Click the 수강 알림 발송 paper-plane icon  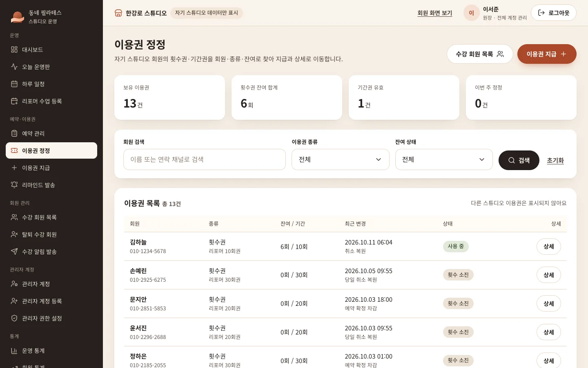click(x=14, y=251)
